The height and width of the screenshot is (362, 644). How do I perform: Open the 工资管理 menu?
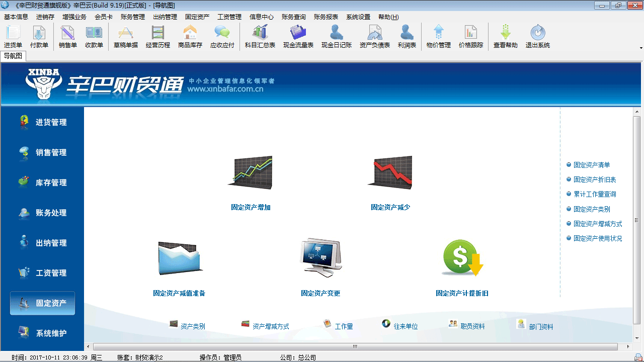(229, 17)
